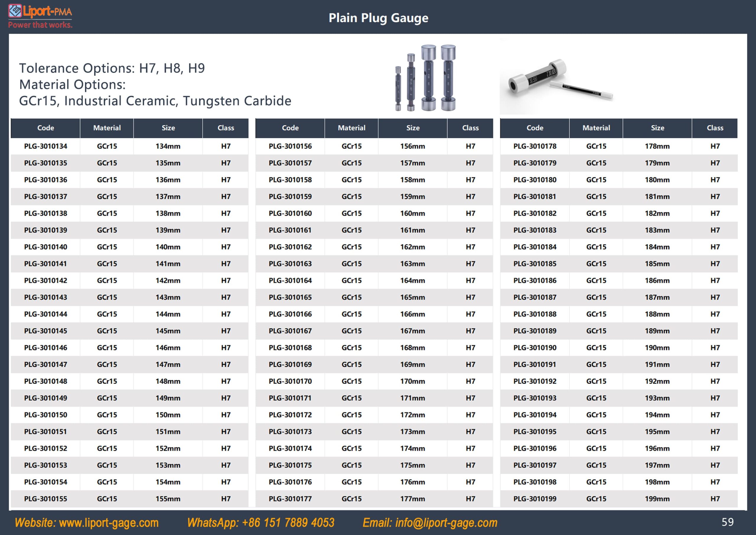Viewport: 756px width, 535px height.
Task: Select code PLG-3010146
Action: tap(45, 348)
